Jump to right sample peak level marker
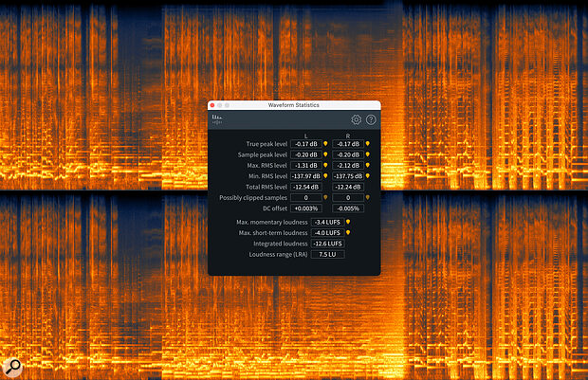The width and height of the screenshot is (588, 380). click(366, 154)
